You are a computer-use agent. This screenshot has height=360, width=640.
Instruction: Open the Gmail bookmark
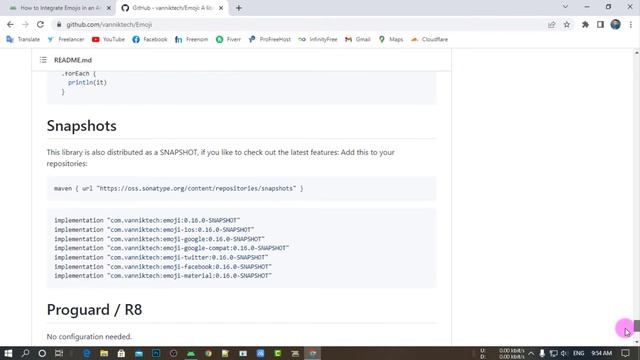[x=358, y=39]
